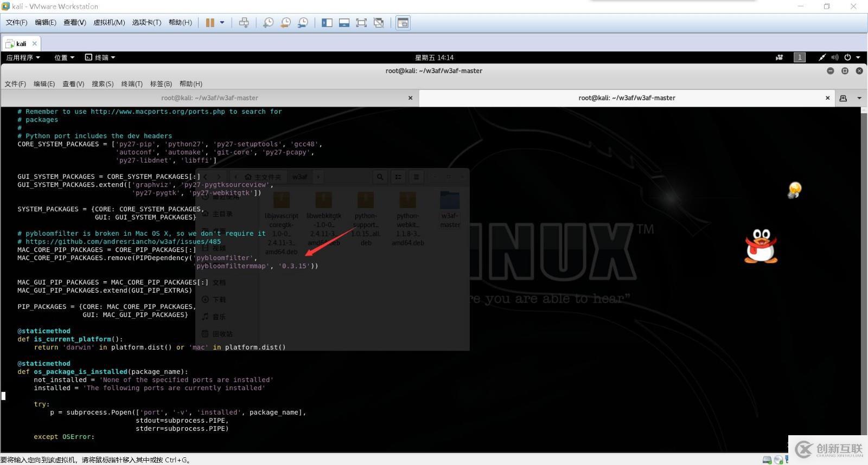The height and width of the screenshot is (465, 868).
Task: Open the volume speaker icon
Action: 834,57
